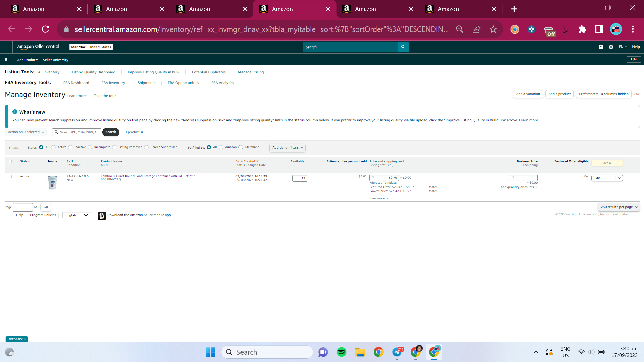Go to All Inventory listing tool
The width and height of the screenshot is (644, 362).
coord(49,72)
